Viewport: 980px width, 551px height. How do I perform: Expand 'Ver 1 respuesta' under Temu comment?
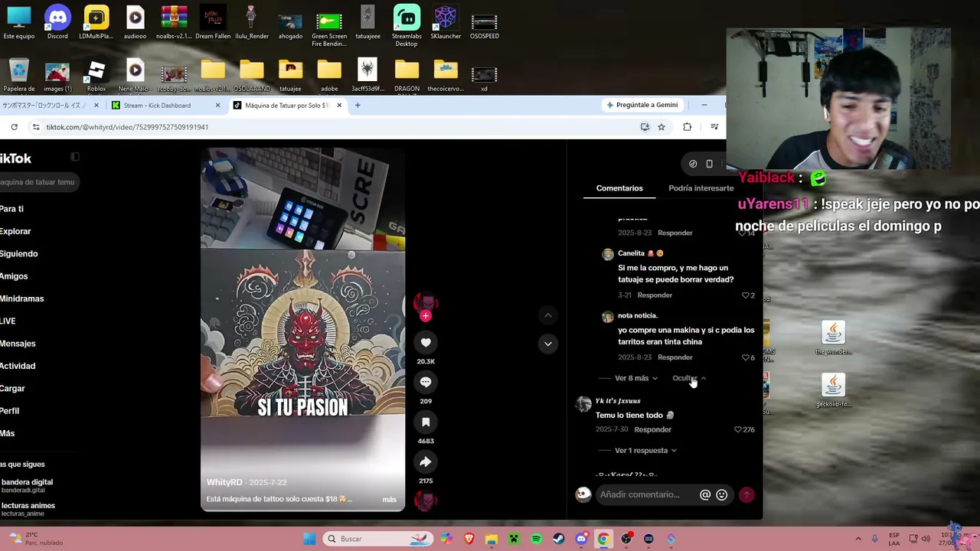click(645, 451)
